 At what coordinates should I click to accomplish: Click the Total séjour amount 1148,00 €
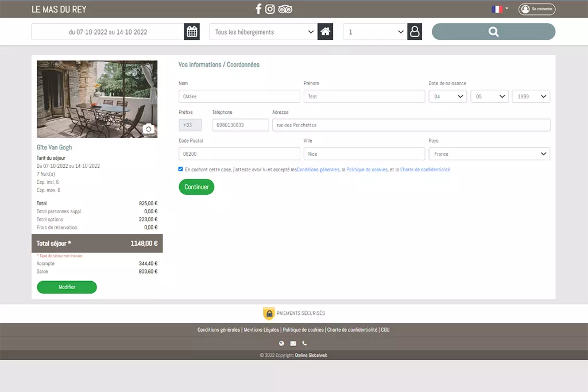coord(144,244)
